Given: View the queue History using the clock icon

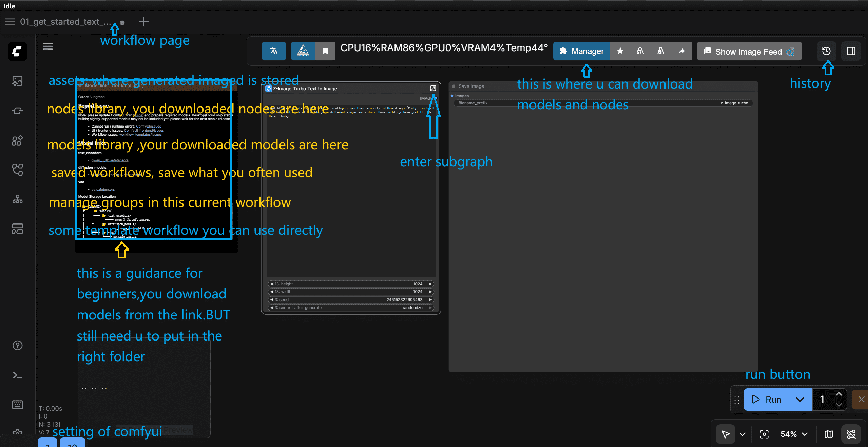Looking at the screenshot, I should point(826,51).
